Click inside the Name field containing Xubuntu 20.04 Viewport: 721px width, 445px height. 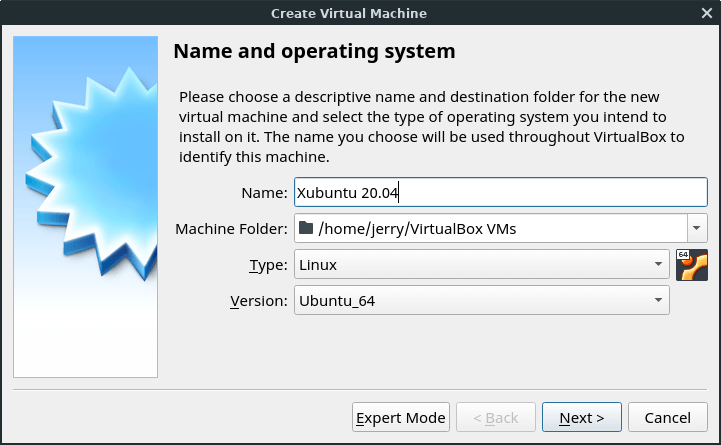pos(500,193)
